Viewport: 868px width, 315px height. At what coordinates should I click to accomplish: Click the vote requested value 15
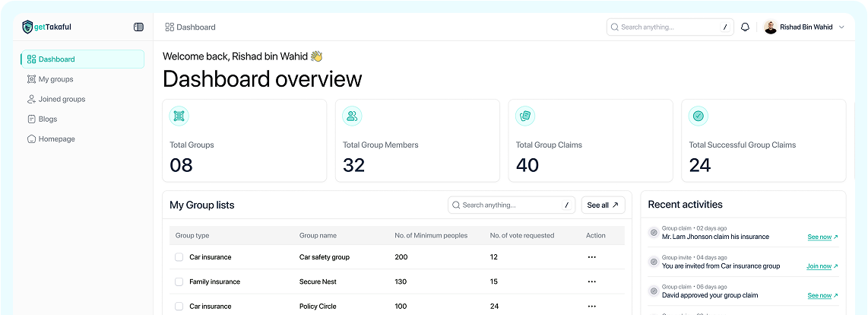pyautogui.click(x=494, y=282)
